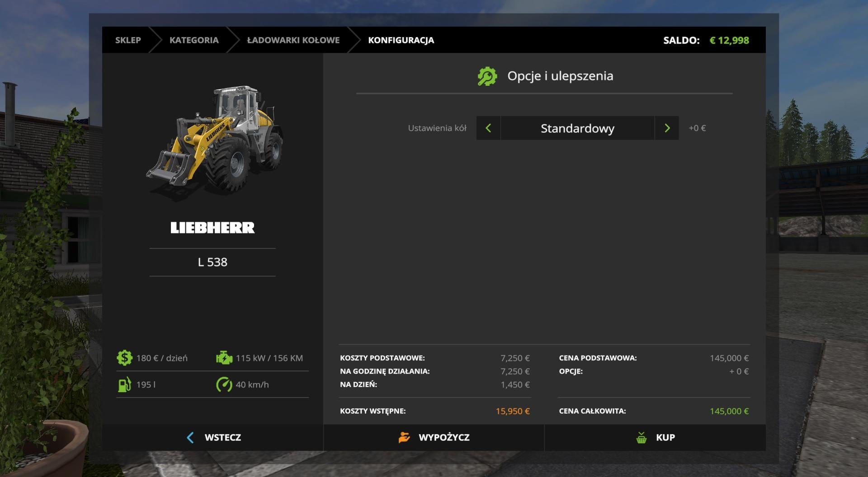Click CENA CAŁKOWITA label

592,411
